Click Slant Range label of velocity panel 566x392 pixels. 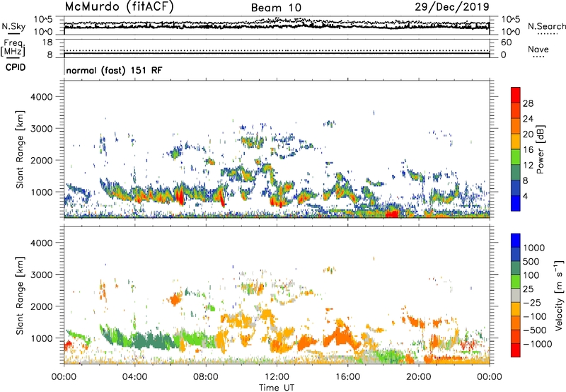pyautogui.click(x=20, y=295)
